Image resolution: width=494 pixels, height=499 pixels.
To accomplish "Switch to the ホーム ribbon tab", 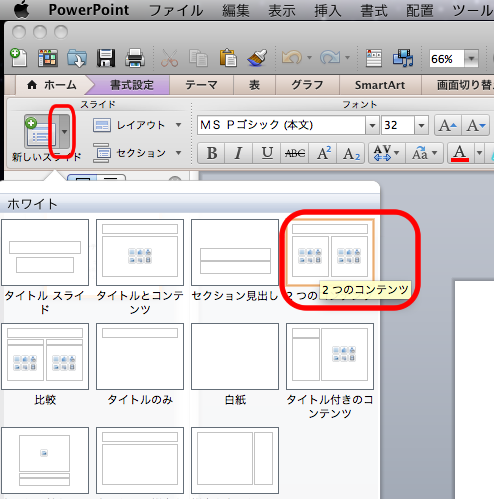I will [52, 85].
